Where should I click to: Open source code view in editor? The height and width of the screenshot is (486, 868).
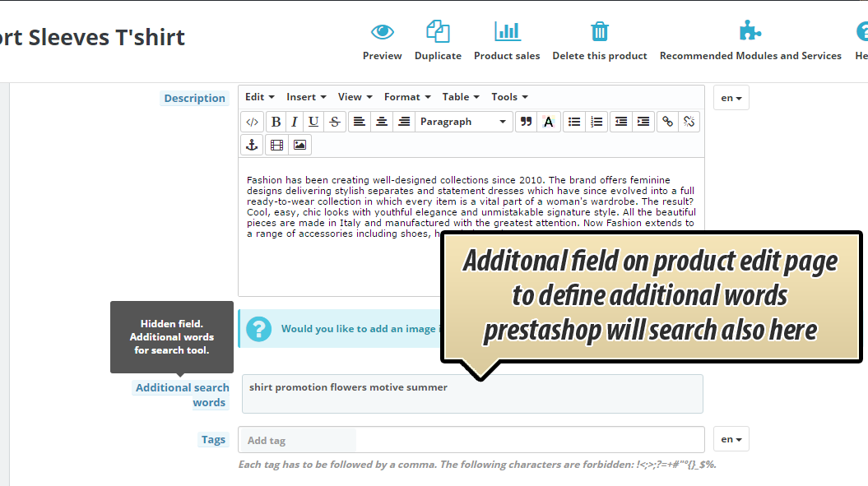point(253,122)
